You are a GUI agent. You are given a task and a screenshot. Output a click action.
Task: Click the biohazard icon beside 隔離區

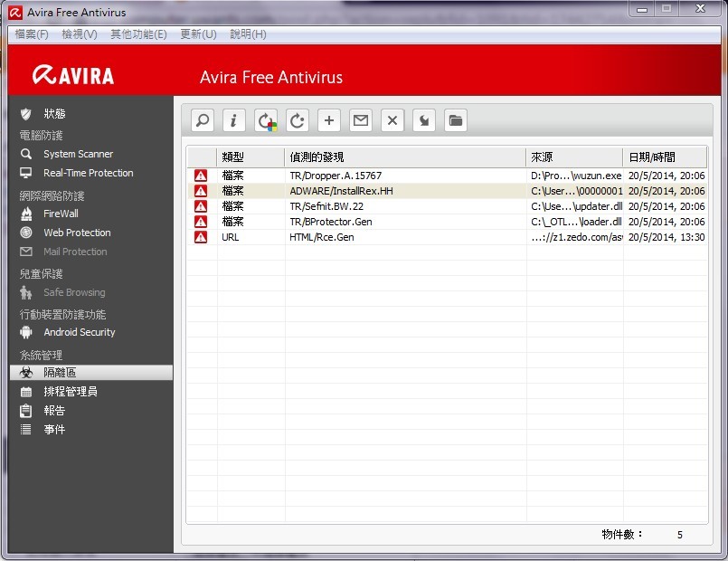tap(26, 373)
